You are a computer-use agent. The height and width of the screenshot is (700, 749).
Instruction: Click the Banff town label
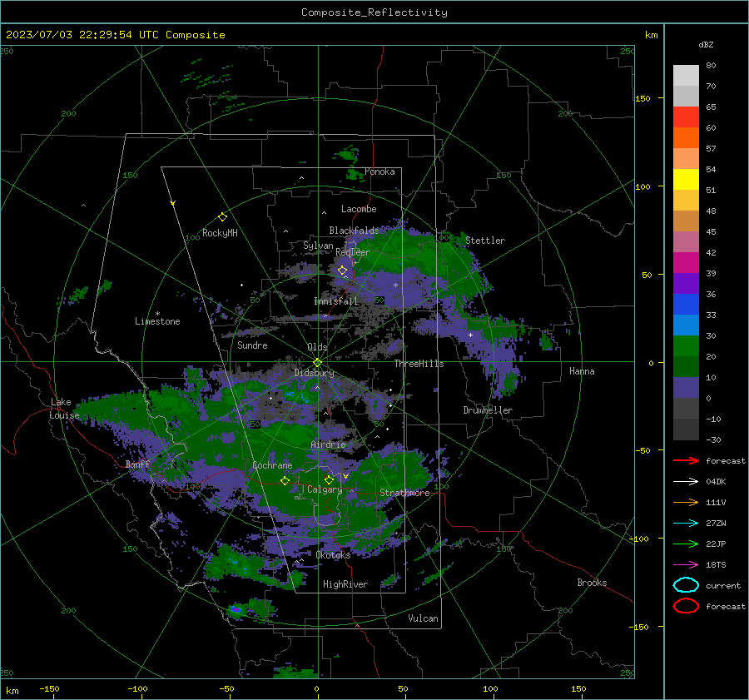[137, 464]
